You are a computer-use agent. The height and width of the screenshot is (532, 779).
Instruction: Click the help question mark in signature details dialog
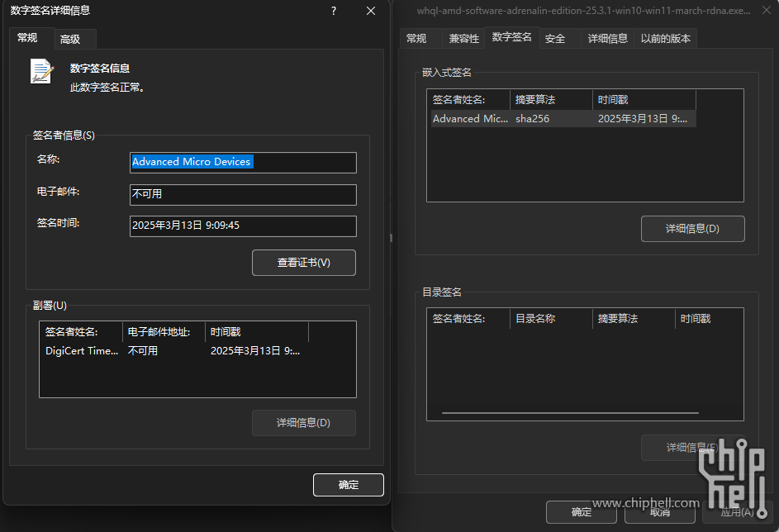tap(334, 11)
